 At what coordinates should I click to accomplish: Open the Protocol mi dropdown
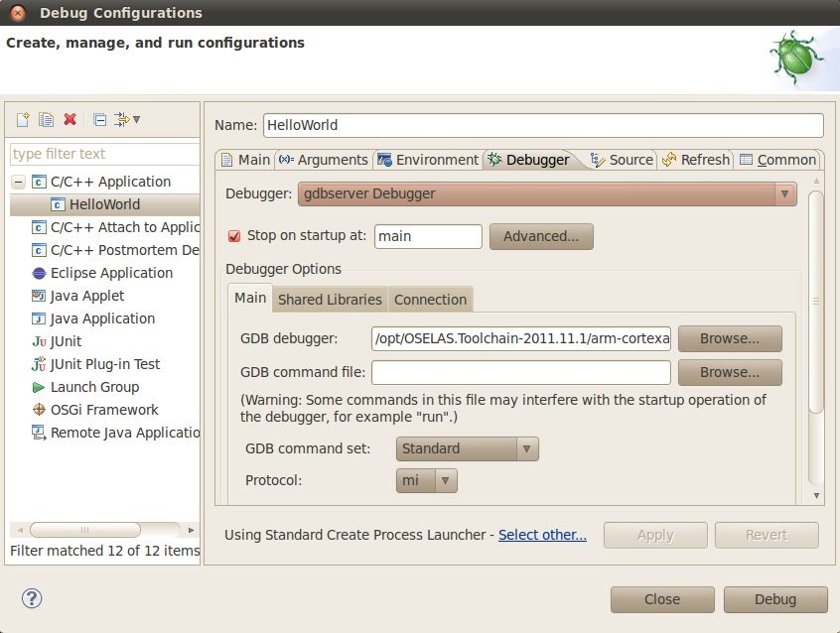[426, 480]
